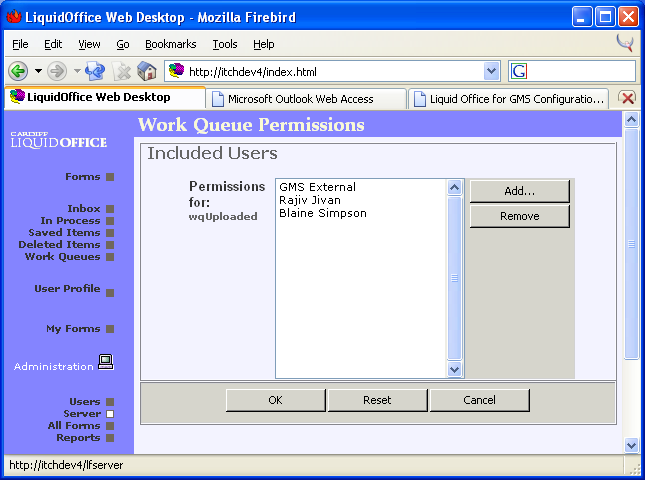The height and width of the screenshot is (480, 645).
Task: Click the square beside Inbox
Action: coord(110,209)
